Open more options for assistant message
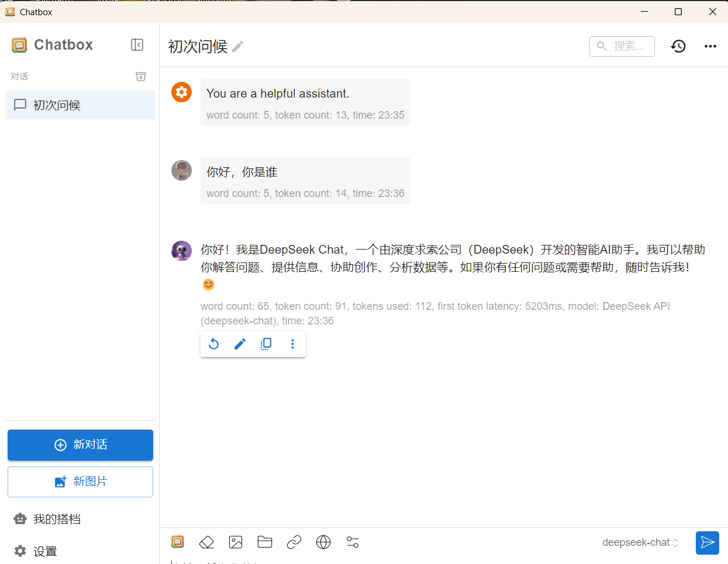 (x=292, y=344)
